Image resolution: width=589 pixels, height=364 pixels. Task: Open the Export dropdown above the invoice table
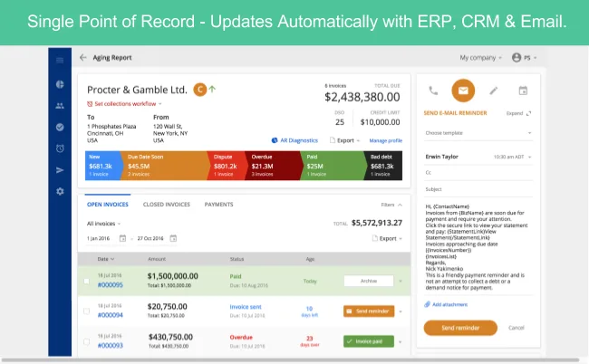point(387,238)
